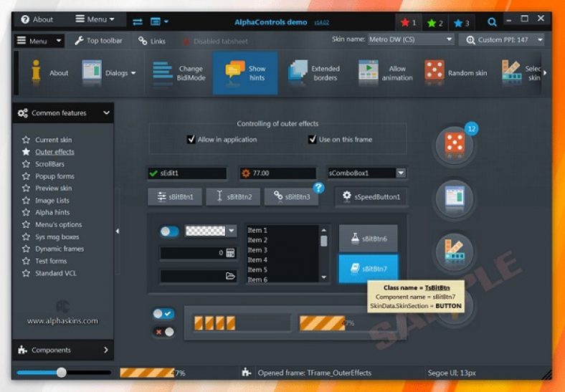Screen dimensions: 565x392
Task: Open Standard VCL item
Action: [x=56, y=273]
